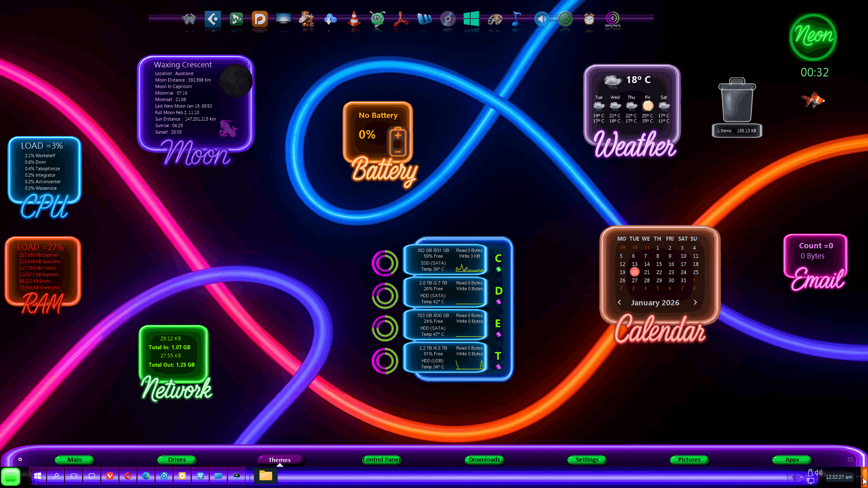Toggle the green taskbar start orb
868x488 pixels.
(10, 477)
